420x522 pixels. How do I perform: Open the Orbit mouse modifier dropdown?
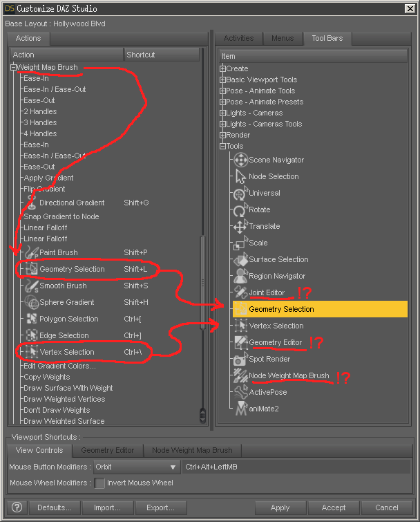click(x=136, y=467)
